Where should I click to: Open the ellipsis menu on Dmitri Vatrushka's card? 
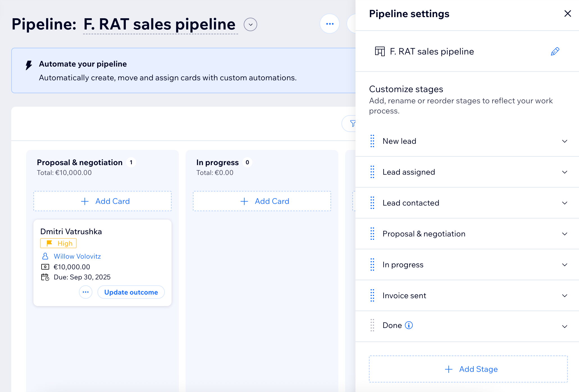coord(85,292)
